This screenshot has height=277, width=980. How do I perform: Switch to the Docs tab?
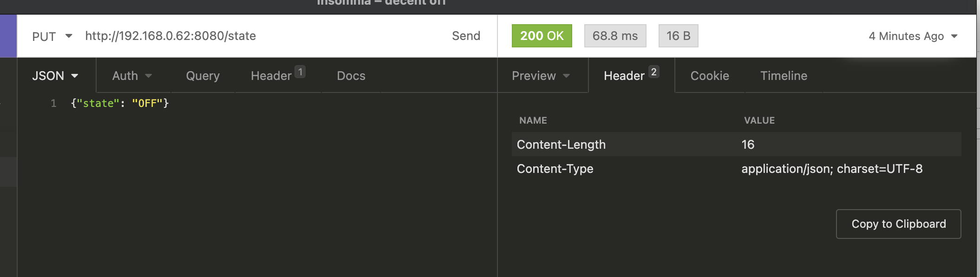pos(351,76)
